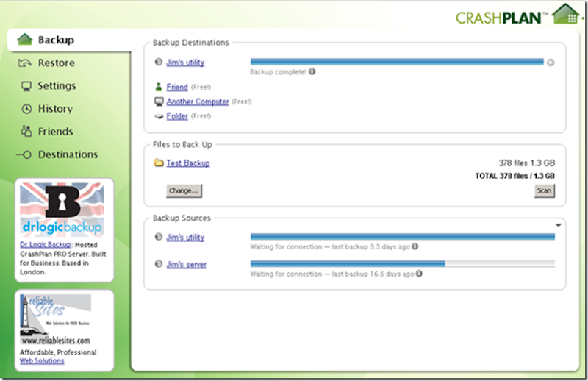Open the Folder destination link

point(177,116)
